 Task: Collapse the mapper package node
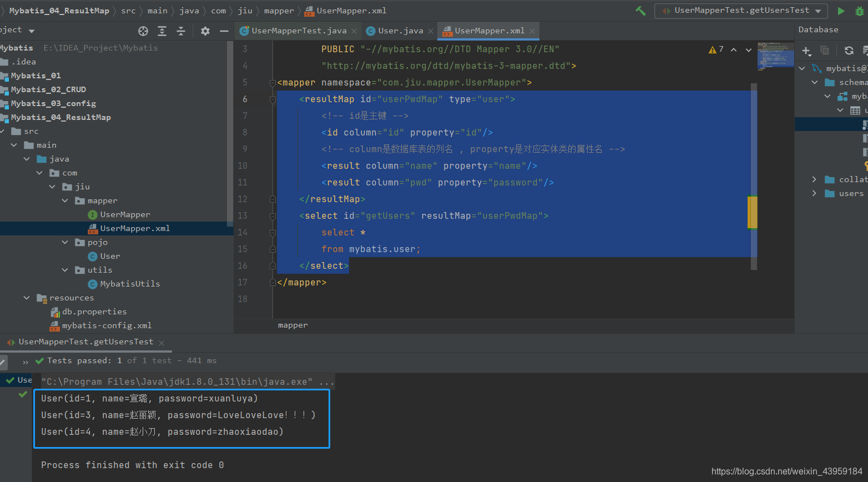point(65,200)
